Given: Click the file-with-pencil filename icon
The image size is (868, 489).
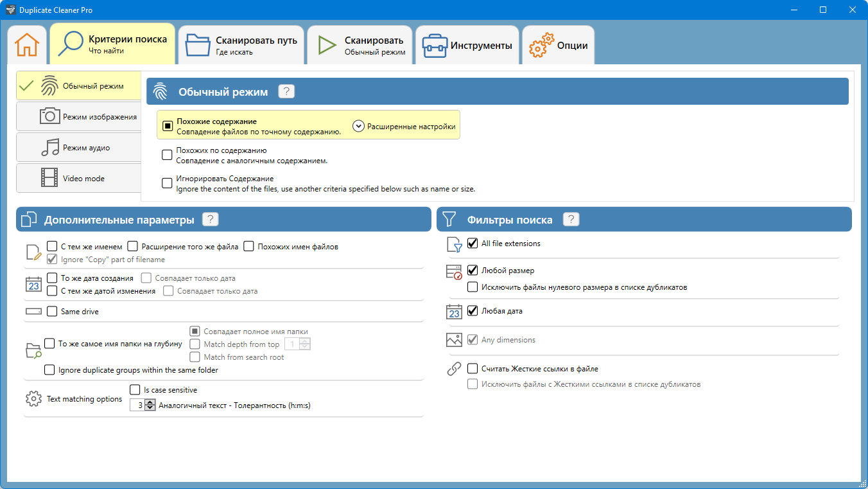Looking at the screenshot, I should [33, 253].
